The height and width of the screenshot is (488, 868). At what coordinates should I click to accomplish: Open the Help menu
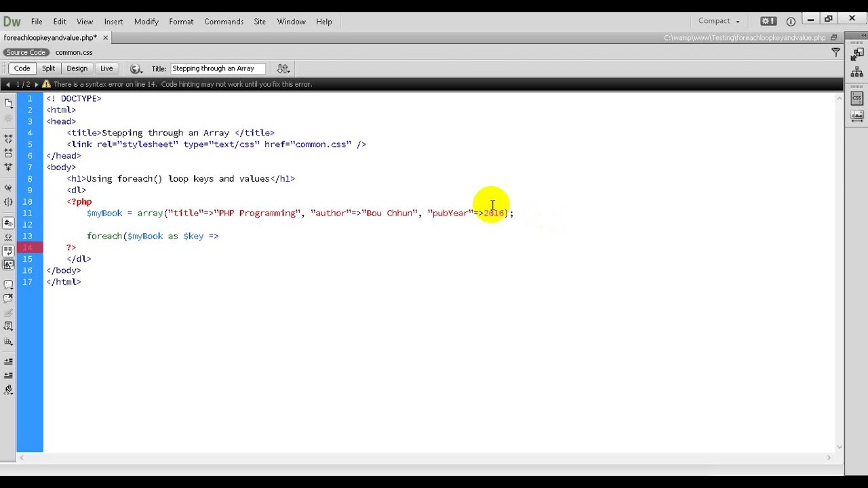[324, 22]
